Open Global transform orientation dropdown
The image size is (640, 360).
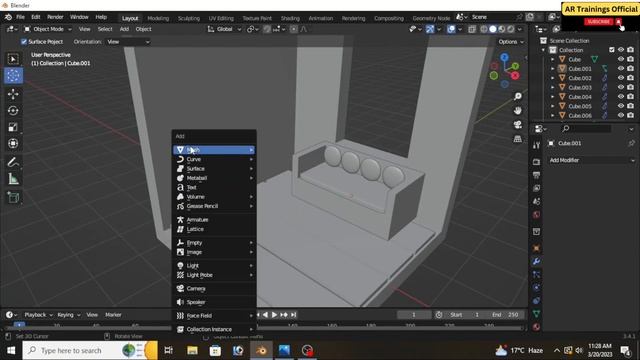(224, 29)
